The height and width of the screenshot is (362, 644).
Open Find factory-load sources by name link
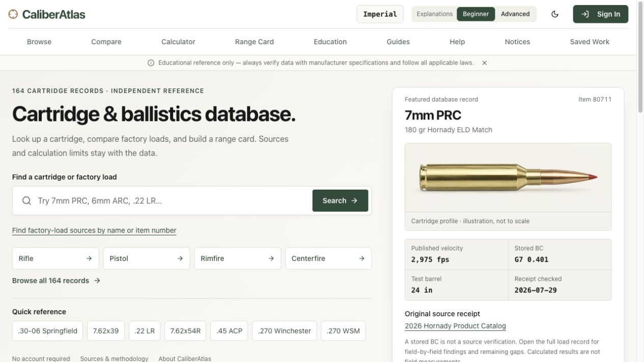[94, 230]
